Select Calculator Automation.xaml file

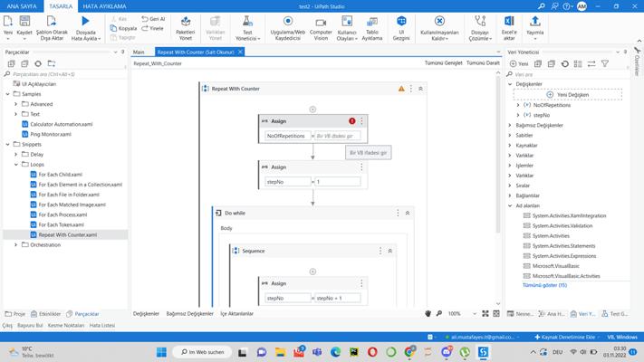click(x=62, y=124)
